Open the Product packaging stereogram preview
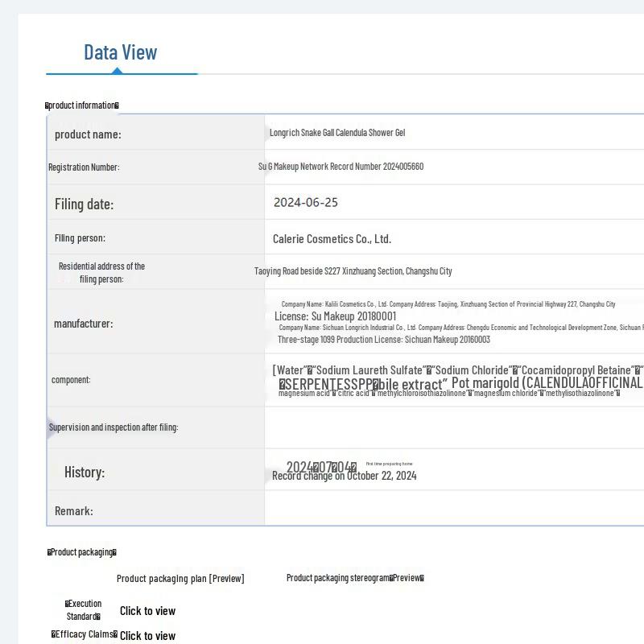 (355, 578)
